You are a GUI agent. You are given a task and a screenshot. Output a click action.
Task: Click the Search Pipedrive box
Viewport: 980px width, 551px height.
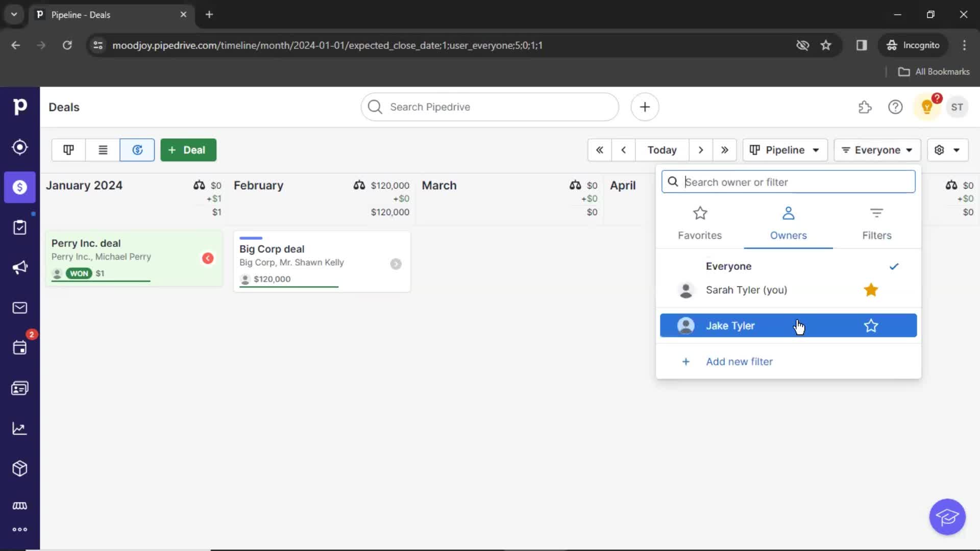[489, 107]
